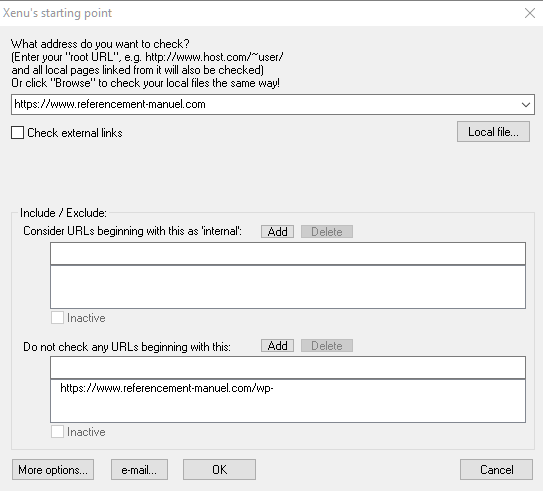This screenshot has height=491, width=543.
Task: Confirm with the OK button
Action: point(220,470)
